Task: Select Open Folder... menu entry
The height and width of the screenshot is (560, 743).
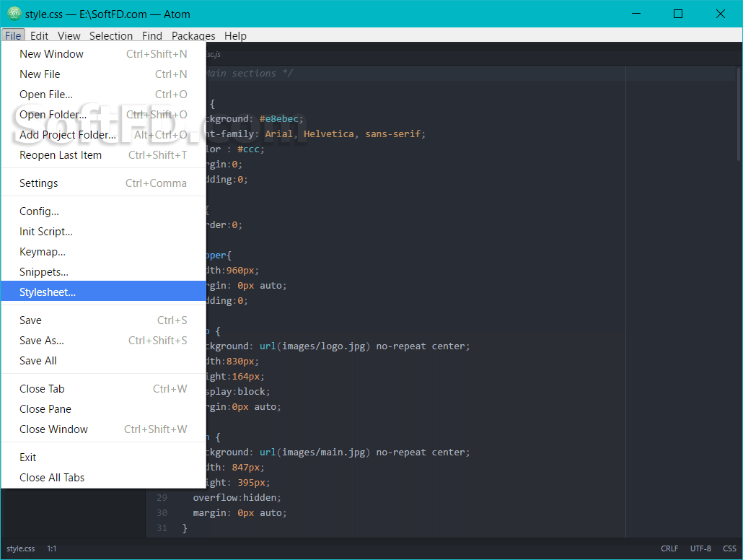Action: (103, 114)
